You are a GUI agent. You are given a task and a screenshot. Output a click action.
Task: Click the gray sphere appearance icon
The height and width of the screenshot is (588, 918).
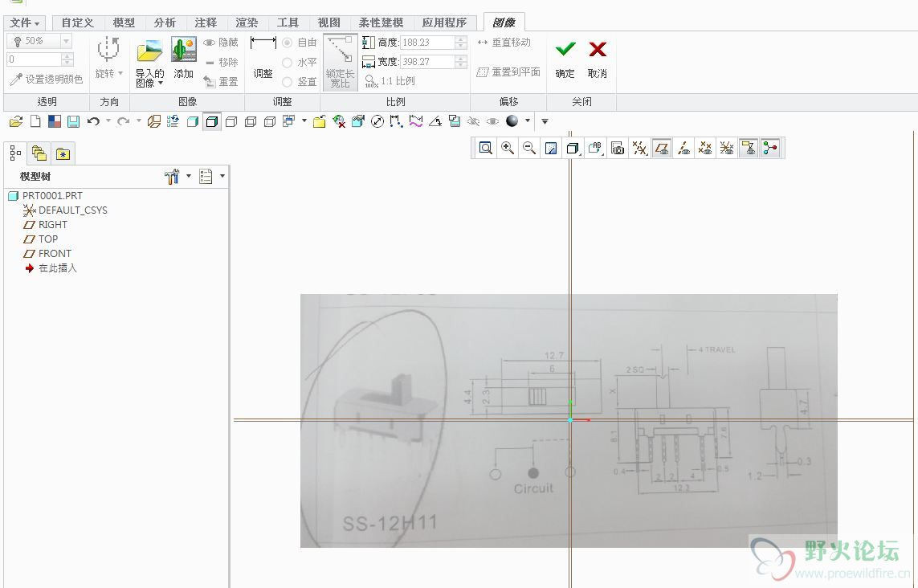512,120
